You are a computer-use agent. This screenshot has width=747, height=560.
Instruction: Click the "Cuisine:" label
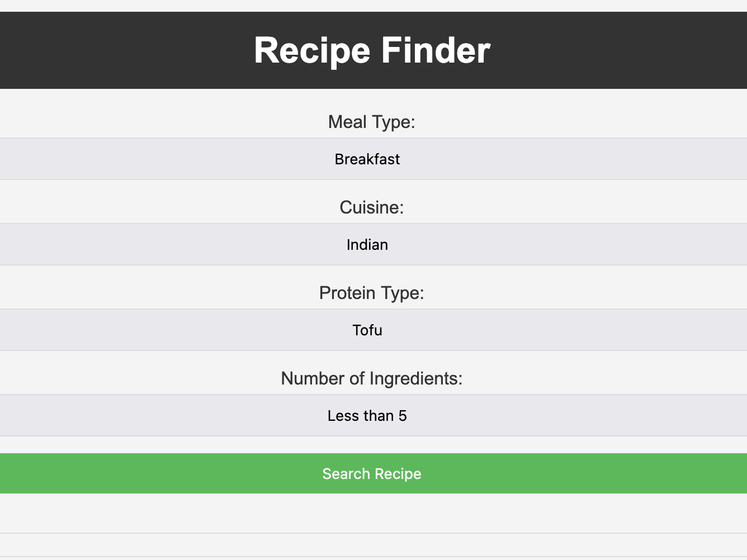coord(372,207)
